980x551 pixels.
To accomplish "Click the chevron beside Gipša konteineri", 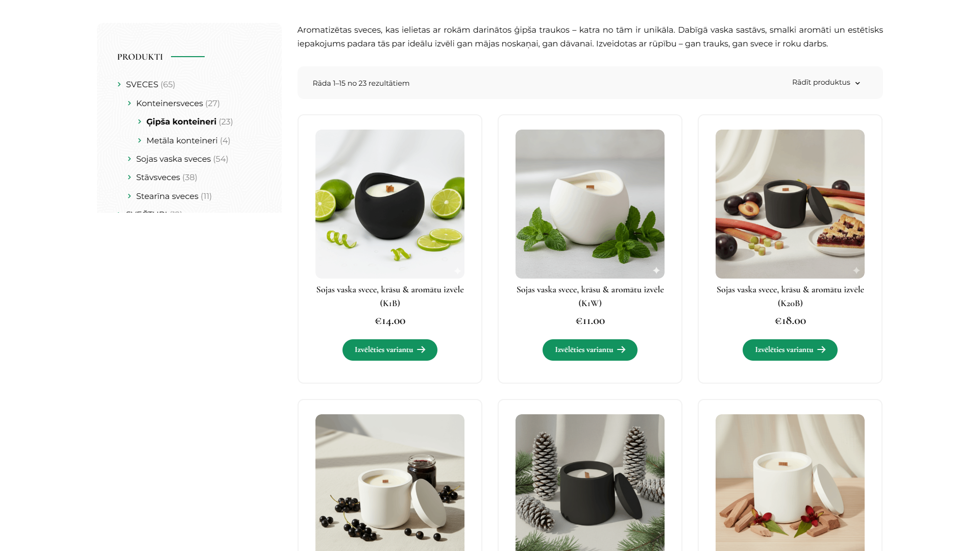I will pyautogui.click(x=139, y=122).
